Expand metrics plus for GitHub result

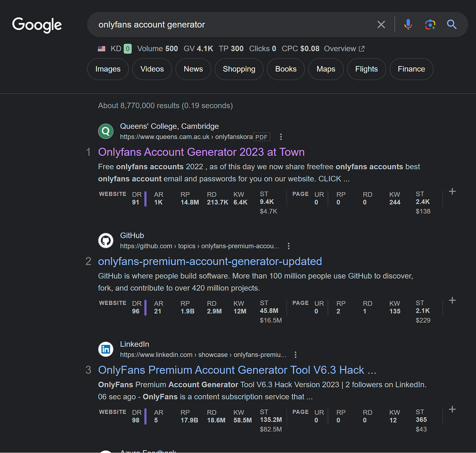(452, 300)
